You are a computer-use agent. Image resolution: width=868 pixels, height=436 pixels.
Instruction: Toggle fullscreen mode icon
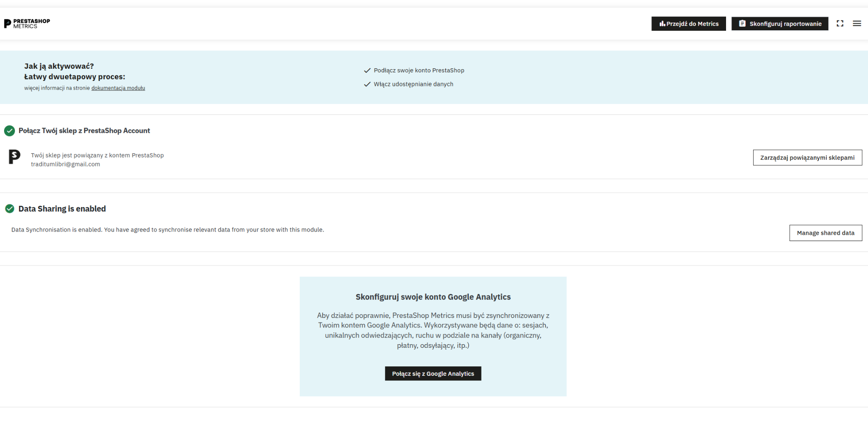(x=840, y=24)
